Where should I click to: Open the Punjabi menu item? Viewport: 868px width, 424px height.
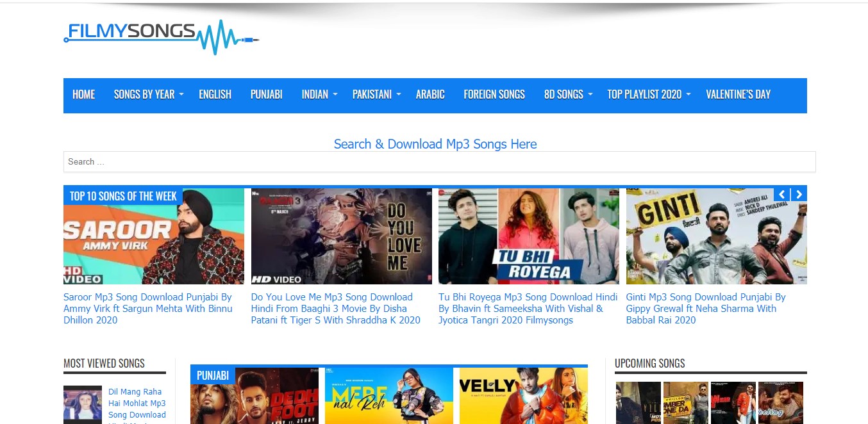(x=267, y=95)
